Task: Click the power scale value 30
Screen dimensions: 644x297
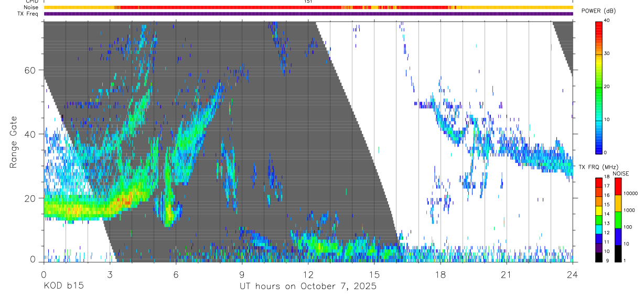Action: tap(607, 54)
